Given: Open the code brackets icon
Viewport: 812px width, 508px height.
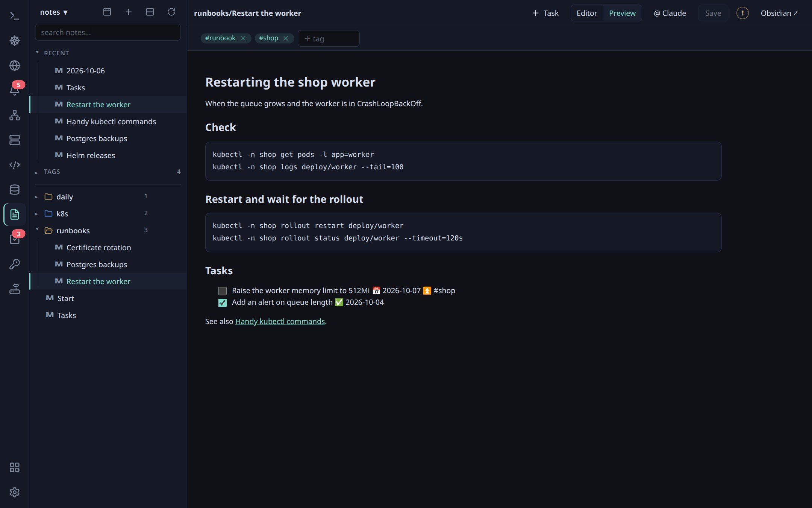Looking at the screenshot, I should click(x=14, y=165).
